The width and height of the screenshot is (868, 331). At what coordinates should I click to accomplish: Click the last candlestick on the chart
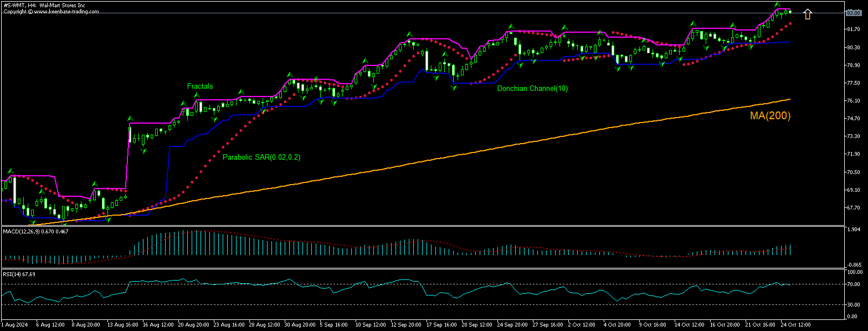click(x=789, y=12)
